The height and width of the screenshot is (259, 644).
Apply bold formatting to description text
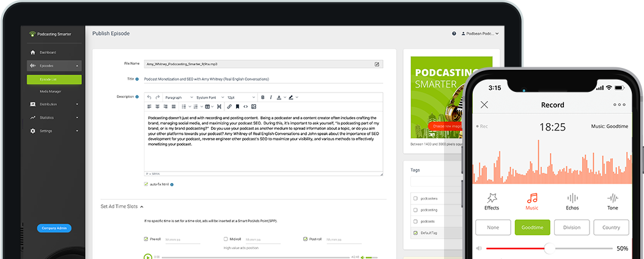[x=263, y=97]
